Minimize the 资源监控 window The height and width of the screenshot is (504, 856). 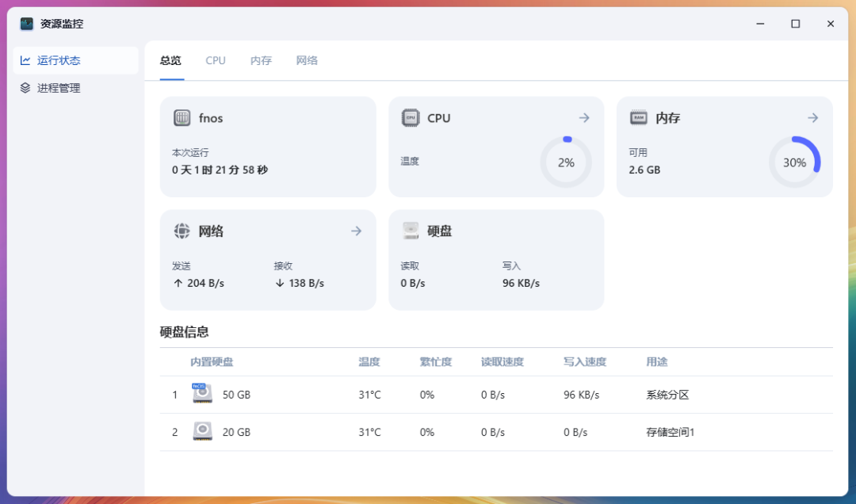(x=760, y=24)
